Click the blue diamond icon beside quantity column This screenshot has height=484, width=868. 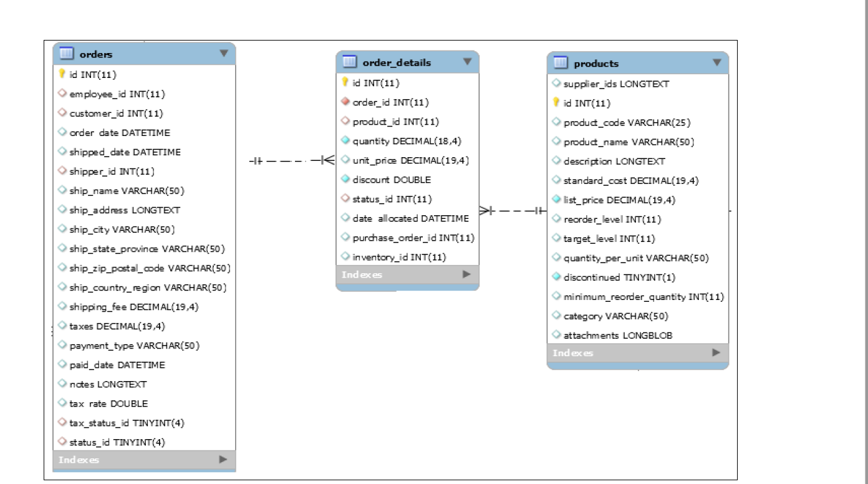[x=345, y=141]
